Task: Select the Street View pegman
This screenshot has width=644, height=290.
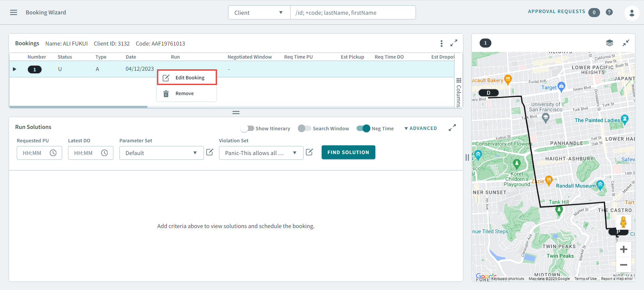Action: point(624,222)
